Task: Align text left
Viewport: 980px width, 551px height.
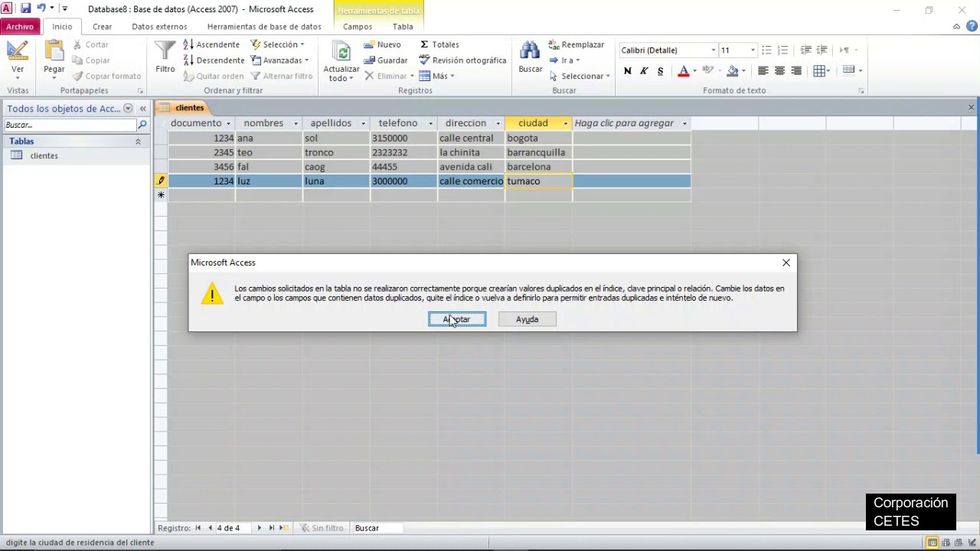Action: click(763, 71)
